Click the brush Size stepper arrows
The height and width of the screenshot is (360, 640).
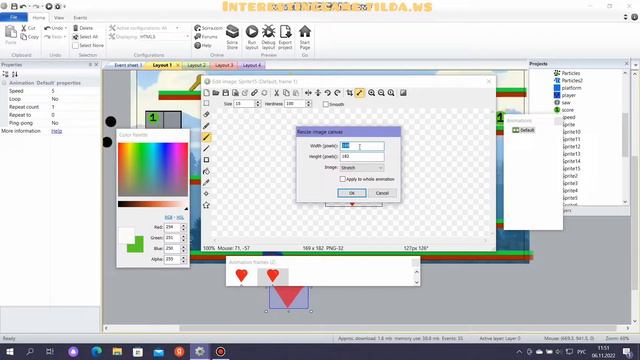click(x=258, y=104)
